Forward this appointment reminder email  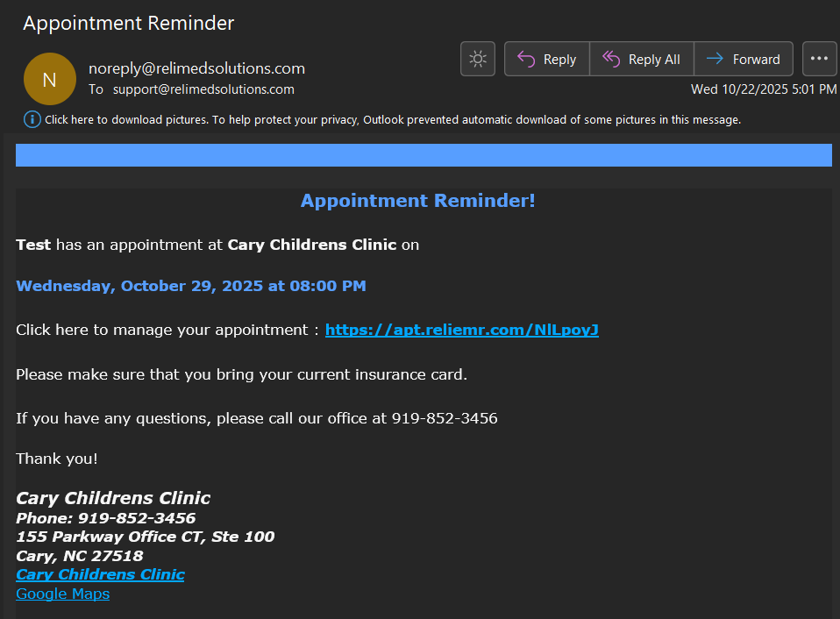[x=744, y=59]
